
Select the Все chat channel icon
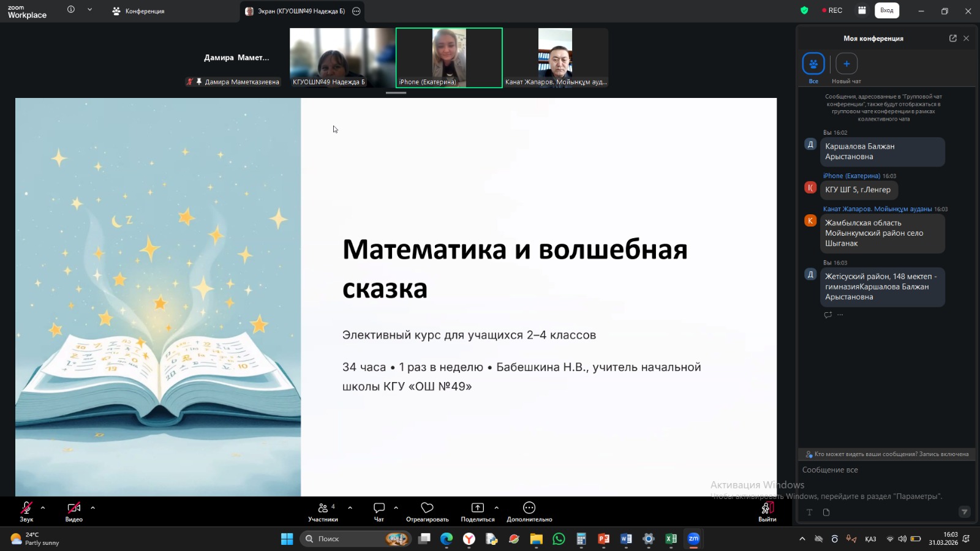[813, 64]
